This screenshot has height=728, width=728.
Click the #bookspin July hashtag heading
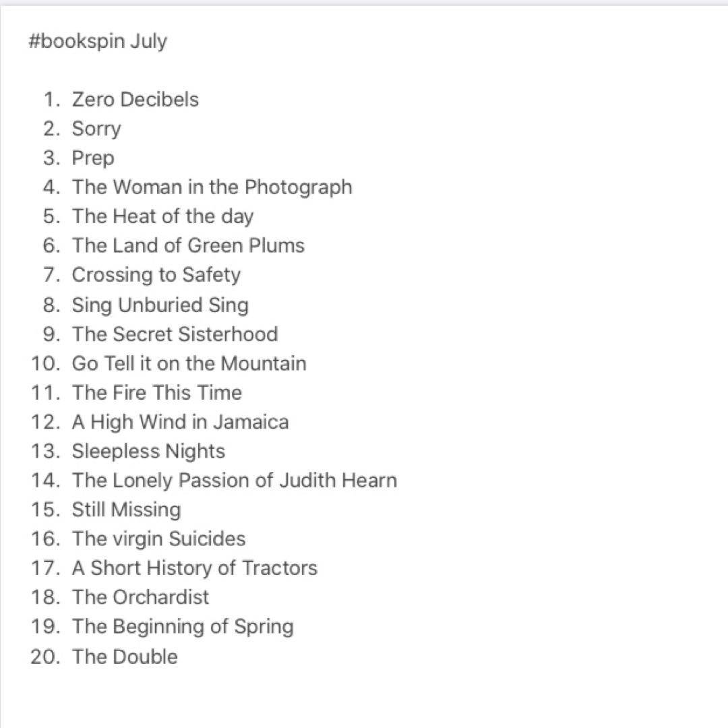click(x=98, y=42)
